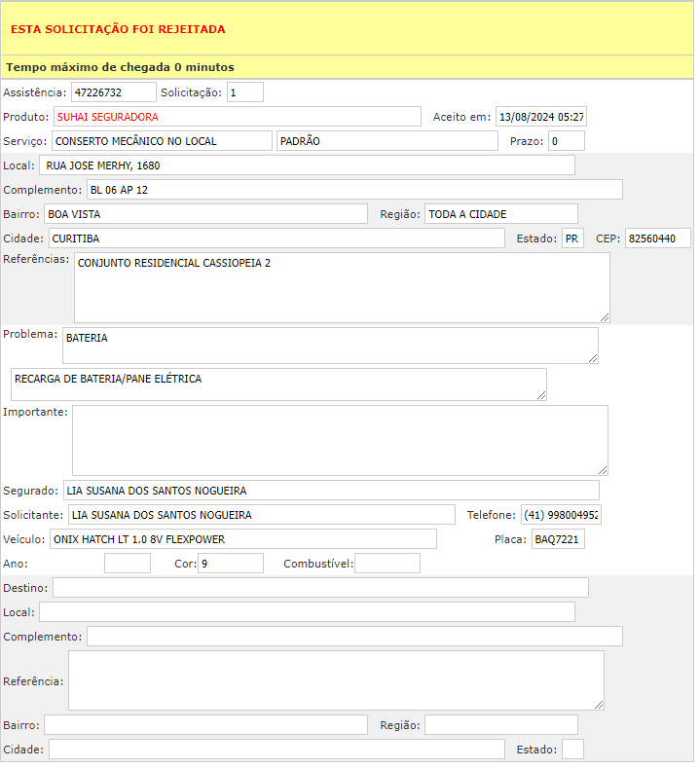The image size is (700, 769).
Task: Select the Complemento field BL 06 AP 12
Action: pyautogui.click(x=354, y=190)
